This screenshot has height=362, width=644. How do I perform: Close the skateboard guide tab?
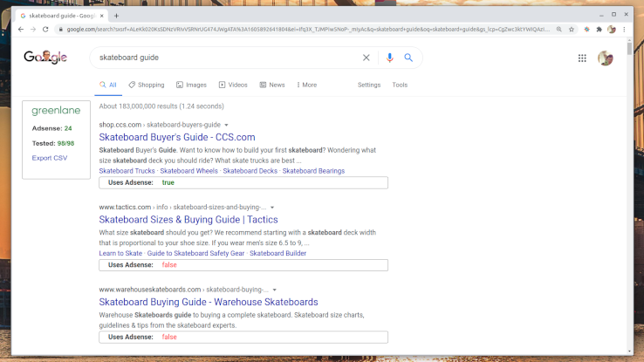click(102, 16)
